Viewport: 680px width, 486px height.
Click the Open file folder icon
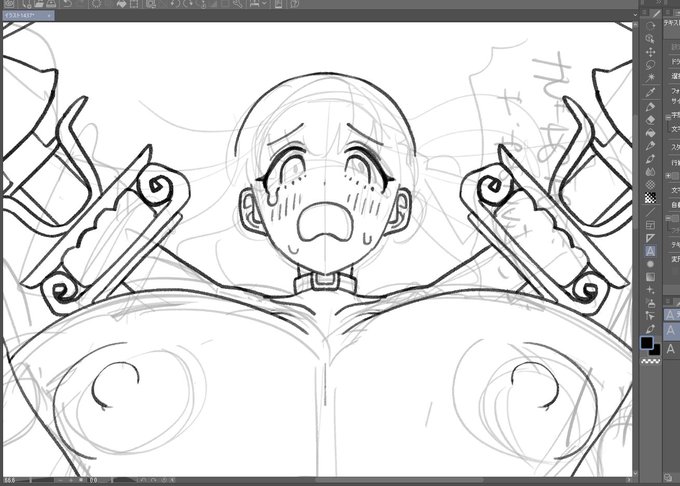[x=39, y=4]
